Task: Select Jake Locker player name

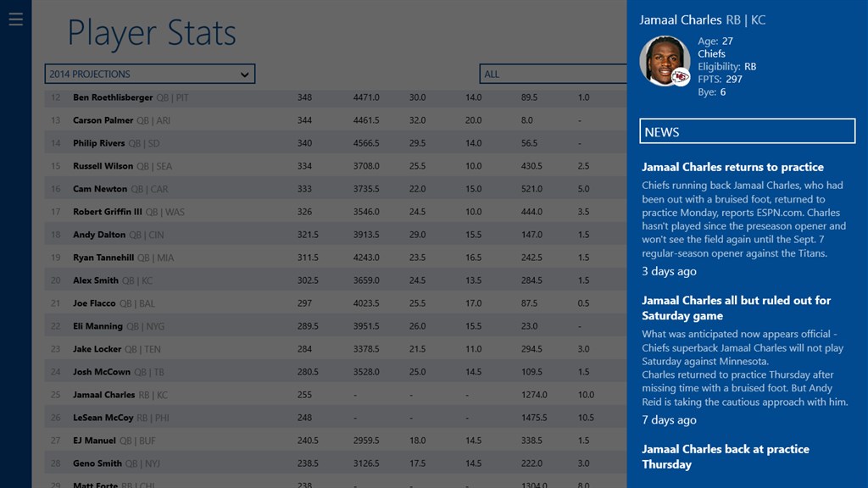Action: (97, 349)
